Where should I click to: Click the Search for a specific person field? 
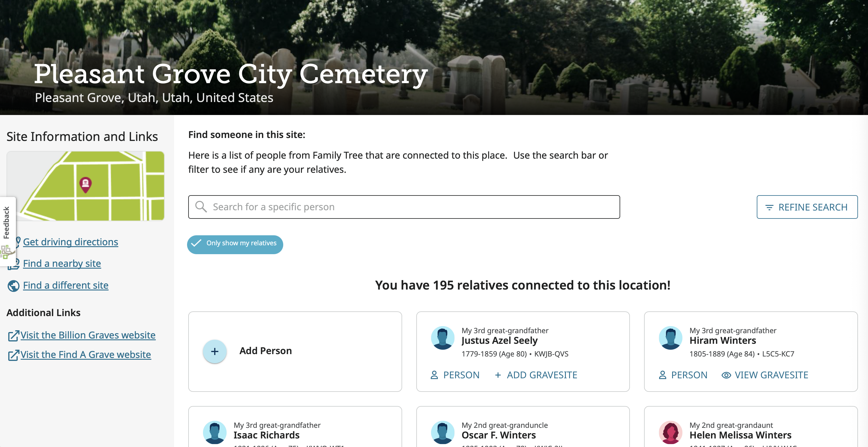point(404,207)
